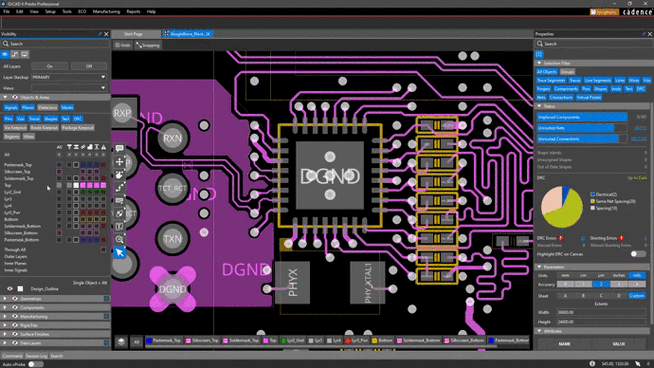This screenshot has height=368, width=654.
Task: Toggle Geometries visibility eye
Action: click(15, 299)
